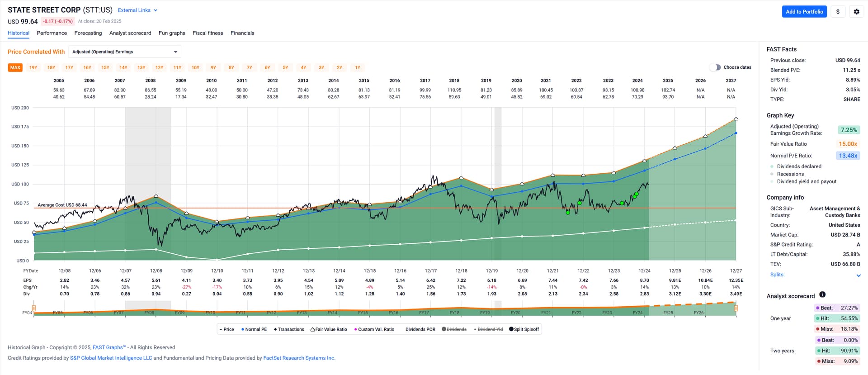Screen dimensions: 868x375
Task: Click the Average Cost USD 68.44 label
Action: tap(62, 205)
